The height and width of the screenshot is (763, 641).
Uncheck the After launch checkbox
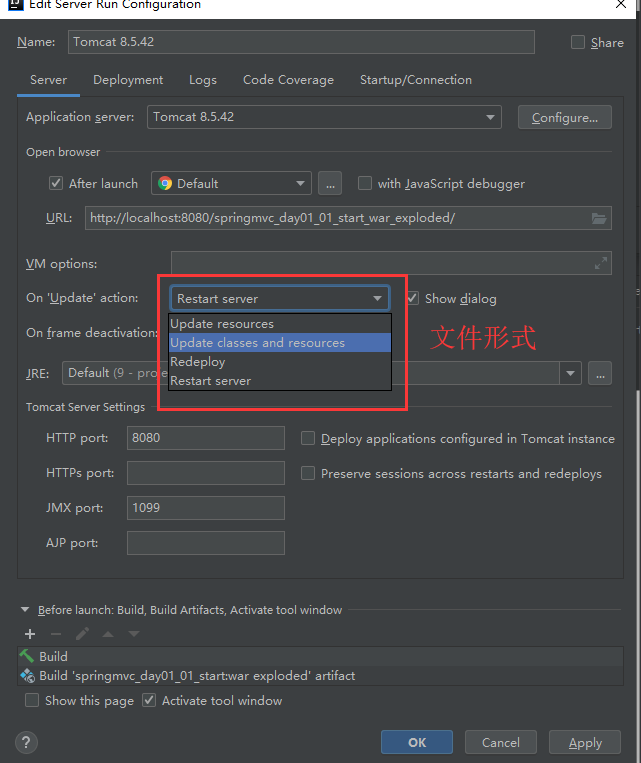point(56,183)
